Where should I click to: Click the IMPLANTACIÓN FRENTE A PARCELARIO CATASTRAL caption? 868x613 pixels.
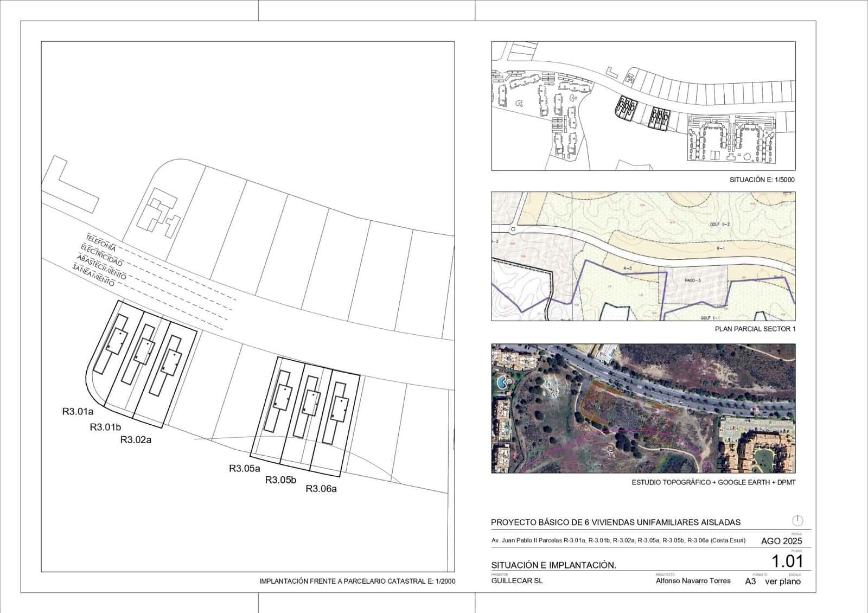358,581
